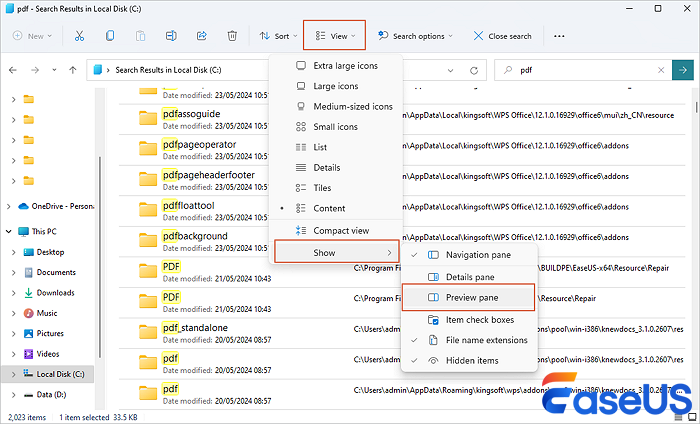Toggle Hidden items visibility
The image size is (700, 424).
472,361
